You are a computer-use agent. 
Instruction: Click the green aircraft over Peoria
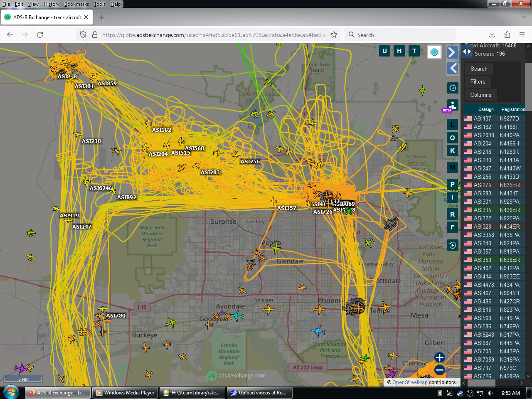click(276, 248)
